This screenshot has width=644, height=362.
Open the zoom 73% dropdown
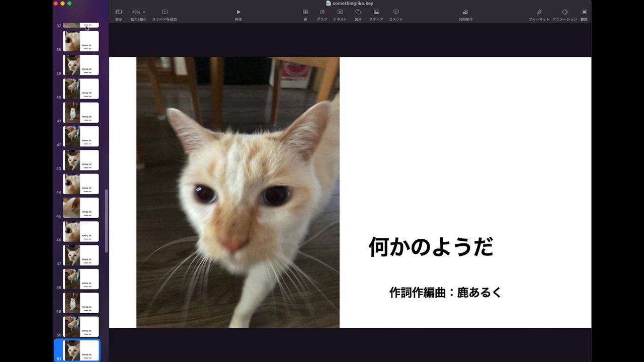point(138,15)
